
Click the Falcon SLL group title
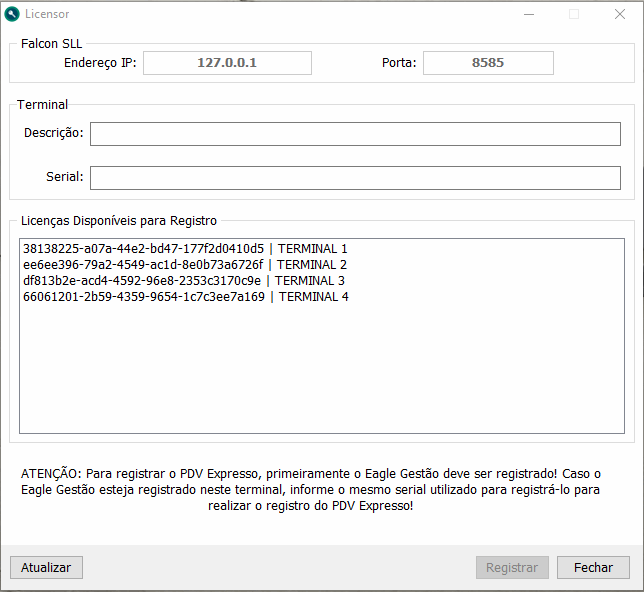(51, 44)
